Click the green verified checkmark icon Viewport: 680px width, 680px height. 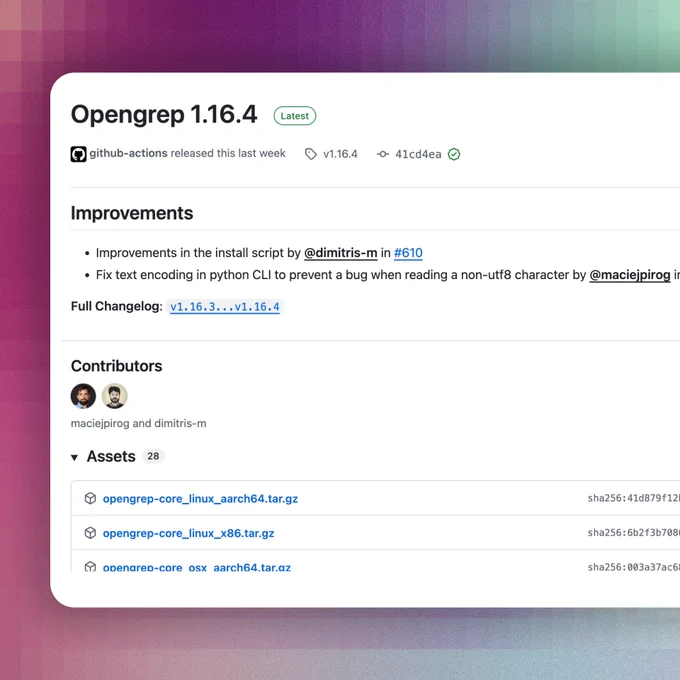(x=454, y=154)
